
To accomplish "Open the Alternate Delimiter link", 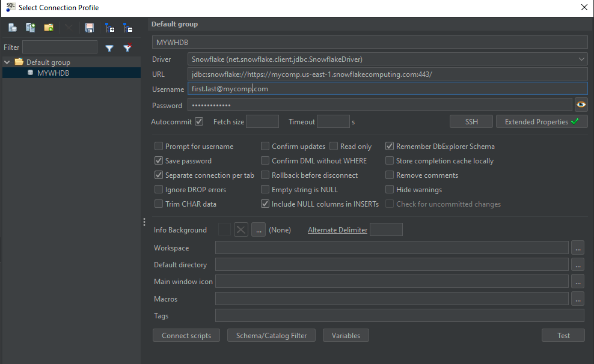I will 337,229.
